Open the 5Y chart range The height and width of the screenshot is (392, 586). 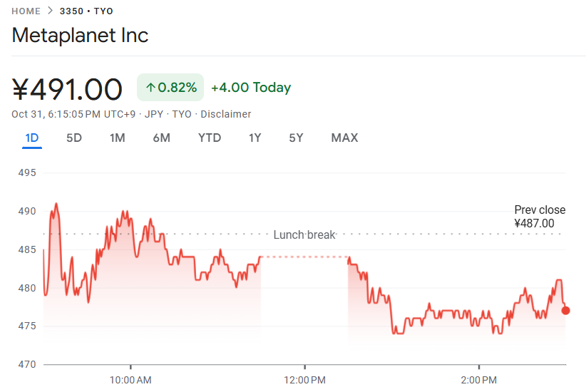[x=296, y=138]
